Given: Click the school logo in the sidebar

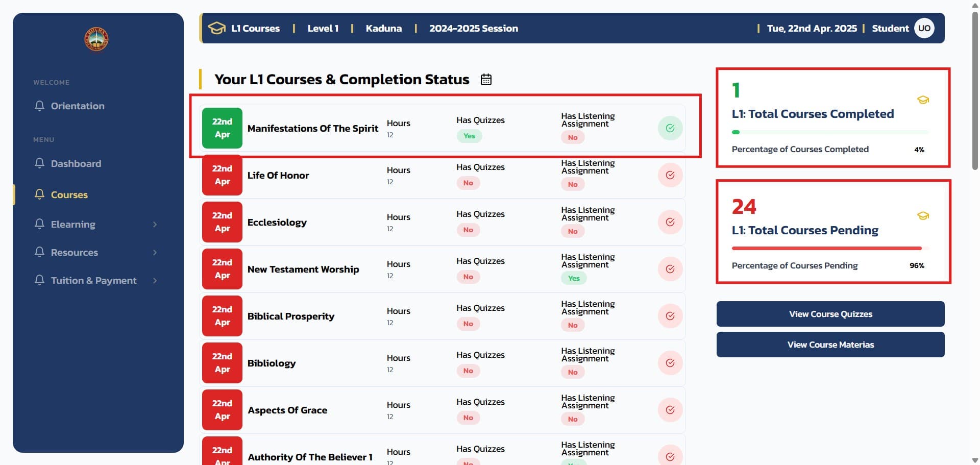Looking at the screenshot, I should (96, 39).
